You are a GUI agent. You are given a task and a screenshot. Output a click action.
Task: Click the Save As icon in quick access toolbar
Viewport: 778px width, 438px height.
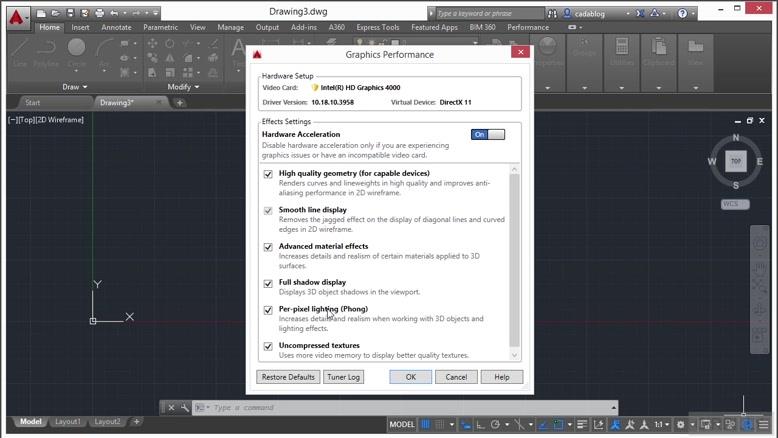tap(84, 13)
